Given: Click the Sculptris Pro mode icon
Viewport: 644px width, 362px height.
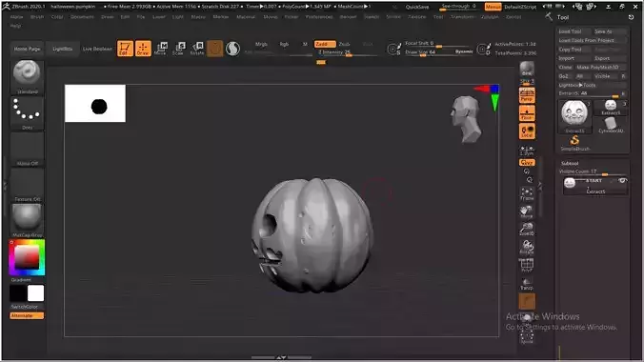Looking at the screenshot, I should (x=232, y=49).
